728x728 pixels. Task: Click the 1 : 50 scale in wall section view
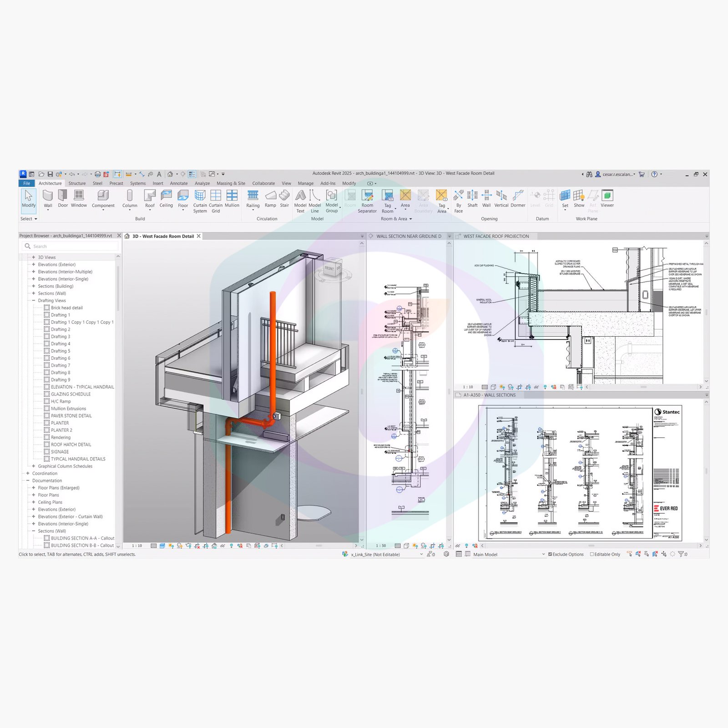(x=381, y=546)
